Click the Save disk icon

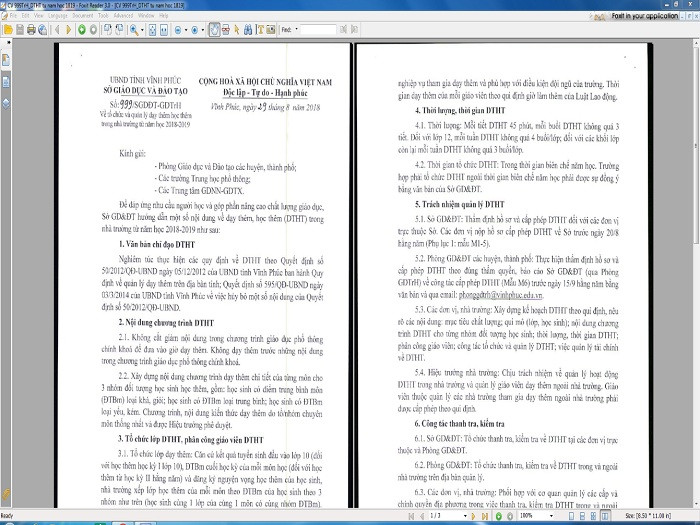coord(20,30)
